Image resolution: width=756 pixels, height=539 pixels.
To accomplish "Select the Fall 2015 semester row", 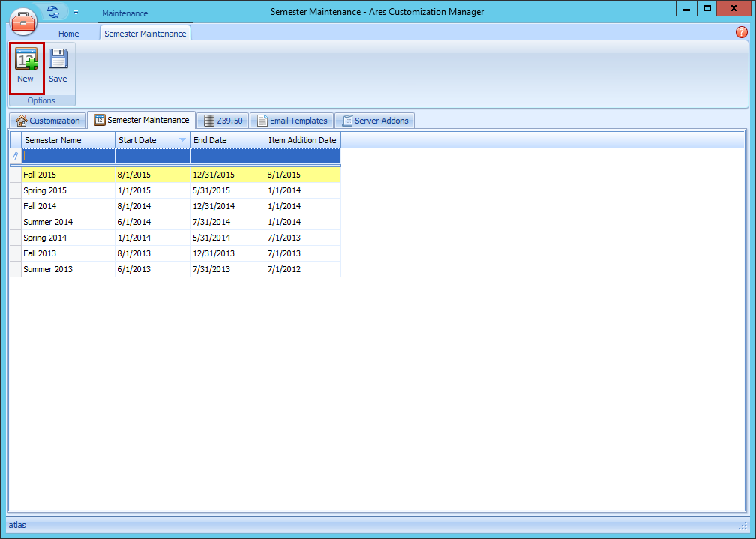I will click(67, 175).
